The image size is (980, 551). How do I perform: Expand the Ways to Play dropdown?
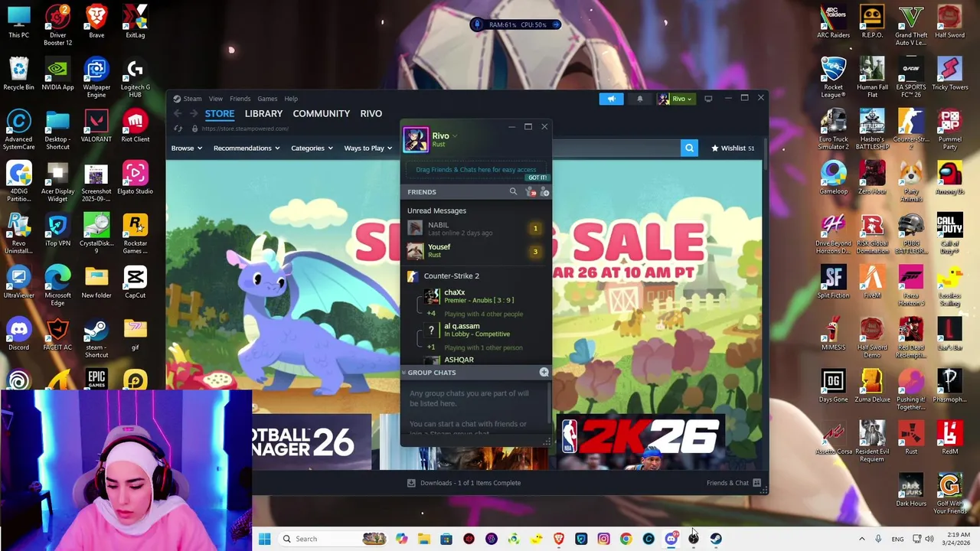tap(368, 148)
